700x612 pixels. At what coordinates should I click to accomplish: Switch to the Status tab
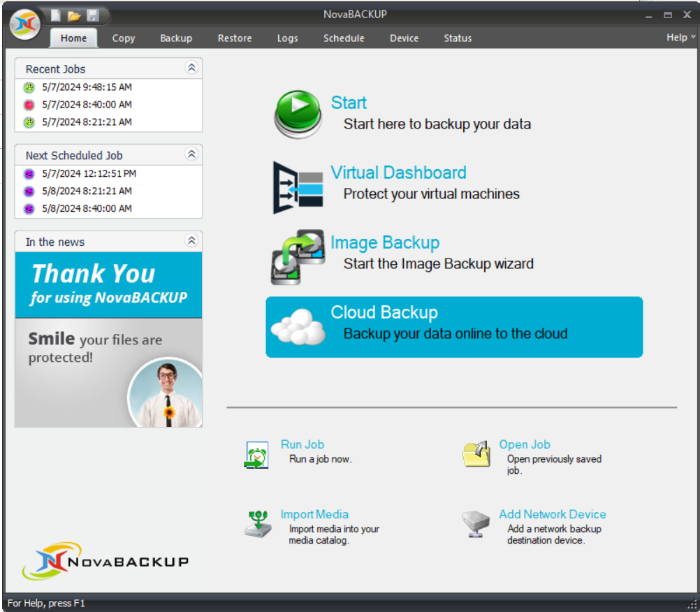[458, 38]
